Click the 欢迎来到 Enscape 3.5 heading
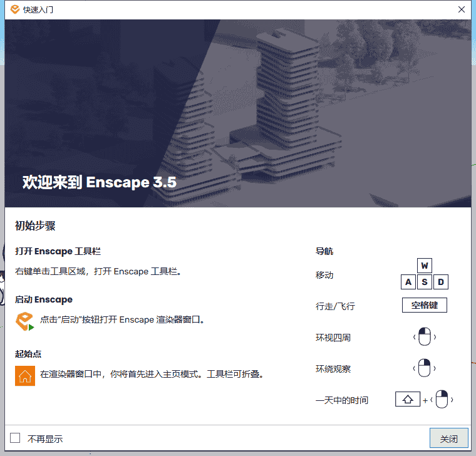 coord(100,182)
